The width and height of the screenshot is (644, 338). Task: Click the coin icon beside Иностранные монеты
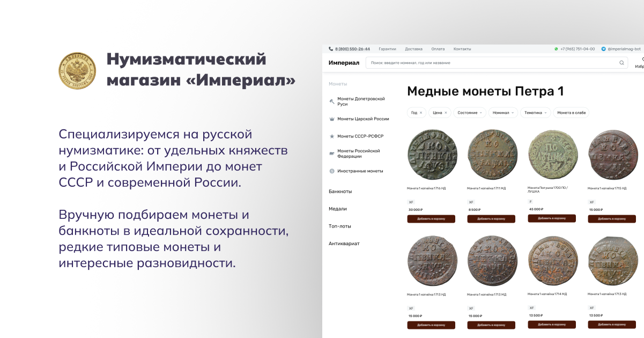click(332, 171)
